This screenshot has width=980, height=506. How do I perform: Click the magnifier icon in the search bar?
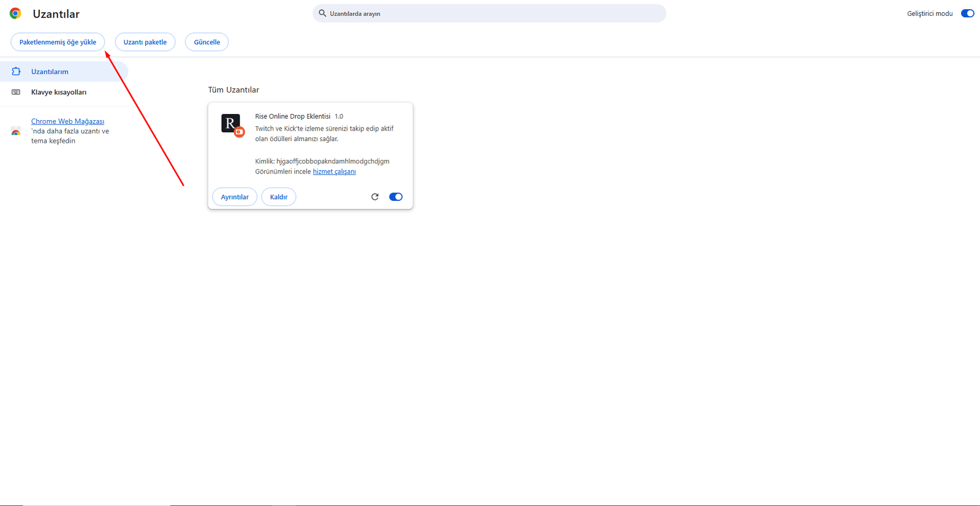[x=322, y=13]
